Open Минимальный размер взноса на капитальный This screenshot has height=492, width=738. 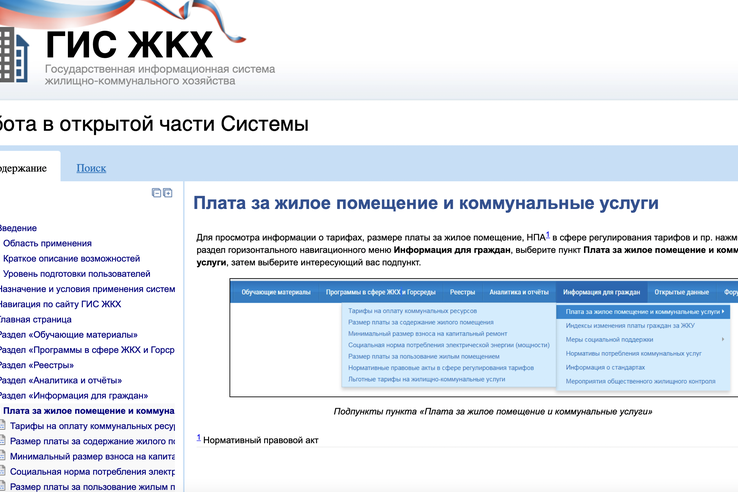click(92, 456)
